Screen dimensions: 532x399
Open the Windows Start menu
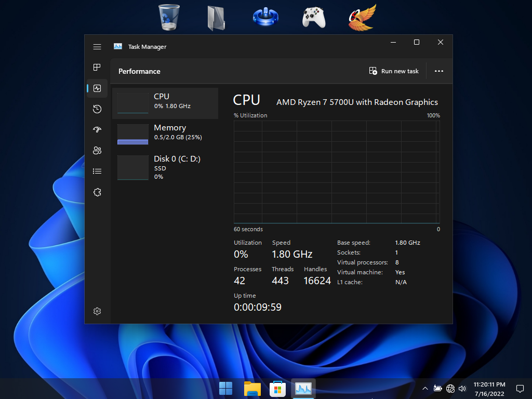click(x=225, y=389)
